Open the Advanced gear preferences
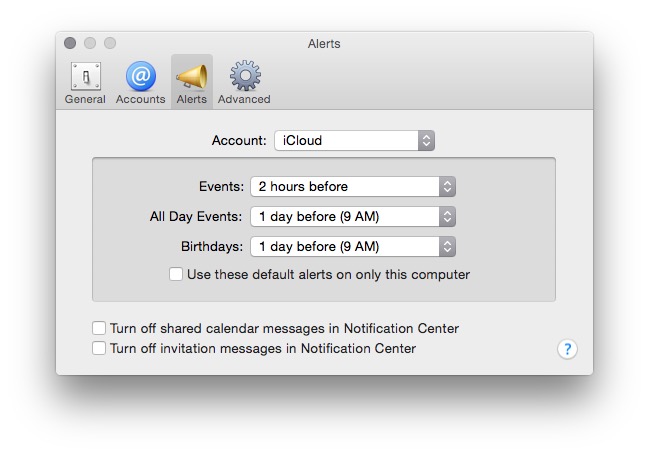Screen dimensions: 649x455 click(x=244, y=83)
